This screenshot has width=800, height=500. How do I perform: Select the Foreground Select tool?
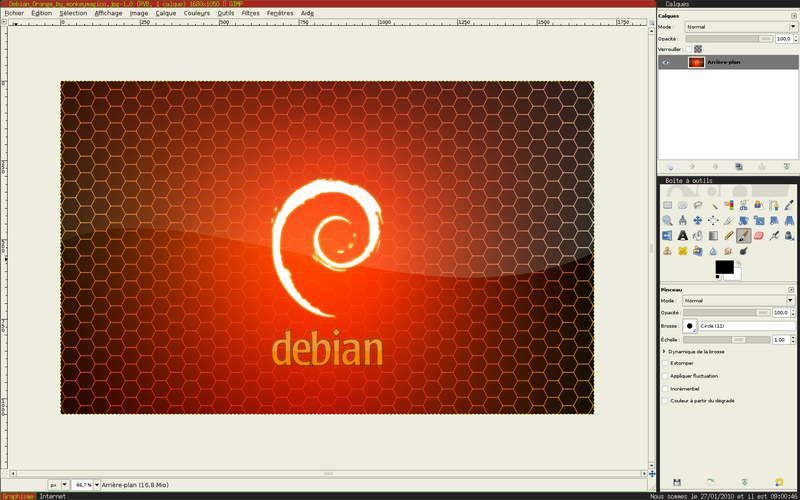click(759, 205)
